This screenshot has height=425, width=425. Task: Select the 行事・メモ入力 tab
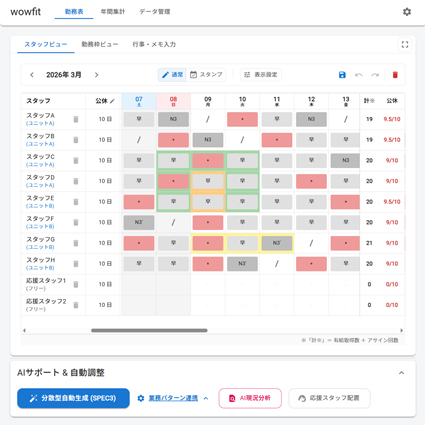click(x=154, y=44)
